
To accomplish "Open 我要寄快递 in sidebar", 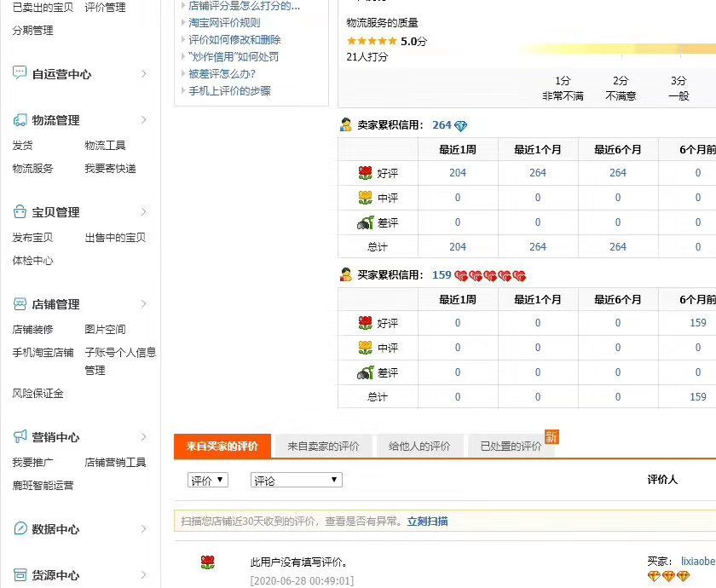I will click(x=111, y=169).
